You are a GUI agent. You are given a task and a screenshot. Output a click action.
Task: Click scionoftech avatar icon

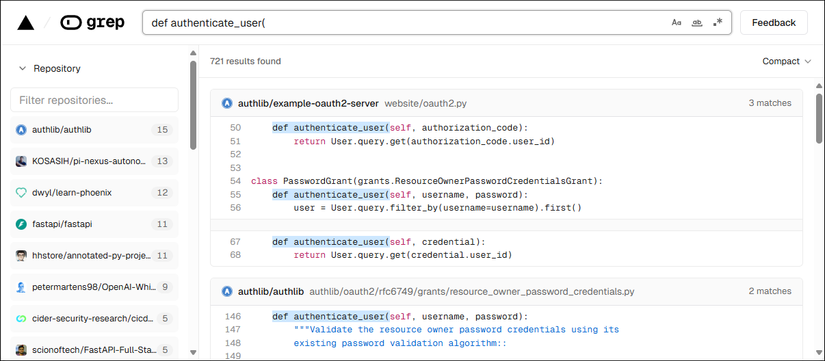pyautogui.click(x=21, y=350)
